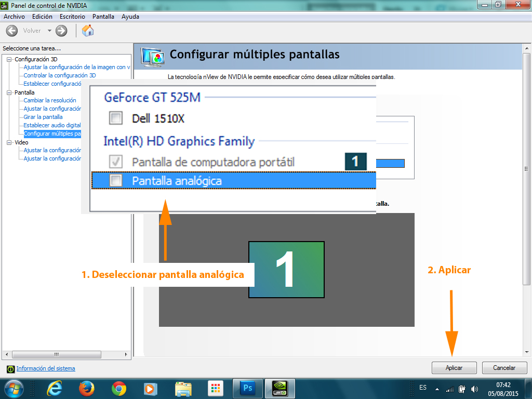The width and height of the screenshot is (532, 399).
Task: Open the Edición menu
Action: tap(42, 17)
